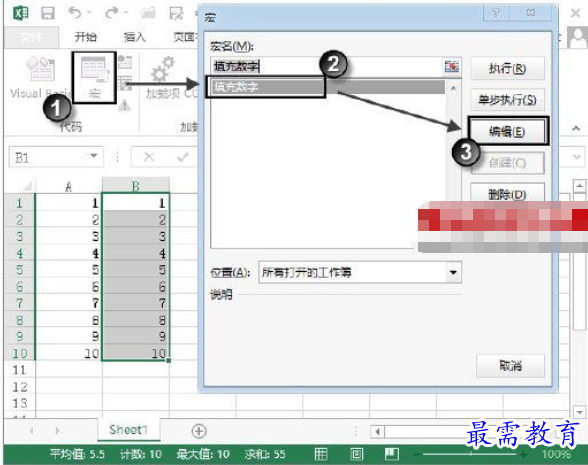Redo the last action

pyautogui.click(x=111, y=13)
